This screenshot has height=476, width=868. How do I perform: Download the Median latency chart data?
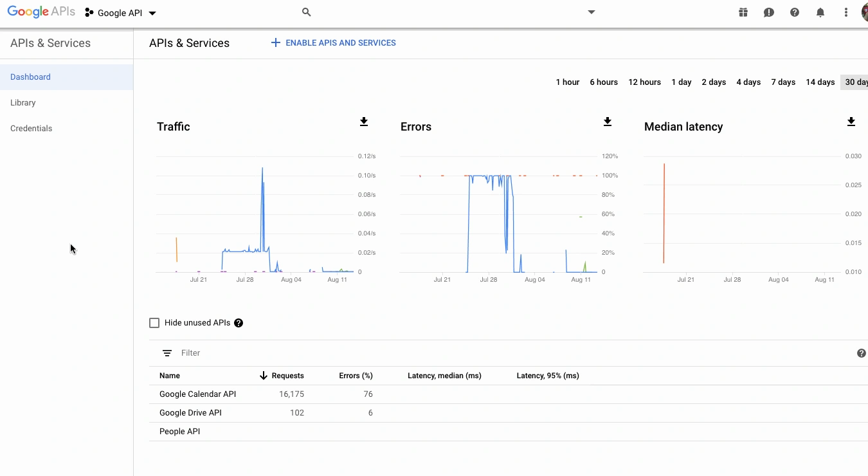(x=851, y=122)
